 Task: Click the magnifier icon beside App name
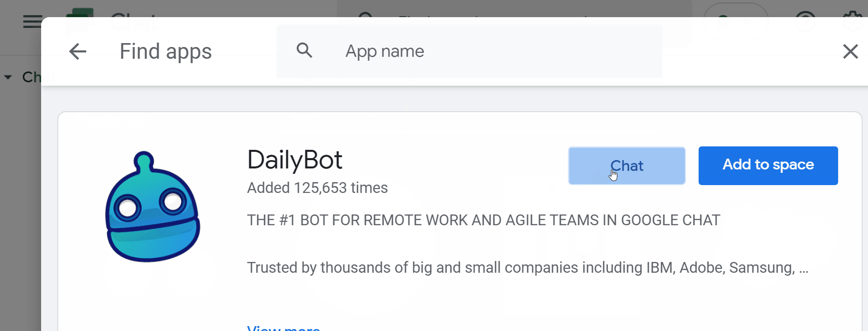point(305,50)
